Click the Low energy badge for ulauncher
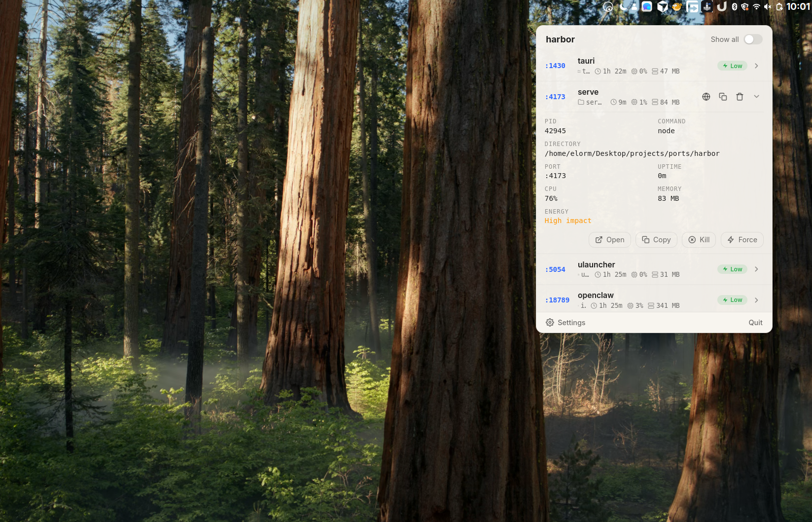Viewport: 812px width, 522px height. pos(733,269)
